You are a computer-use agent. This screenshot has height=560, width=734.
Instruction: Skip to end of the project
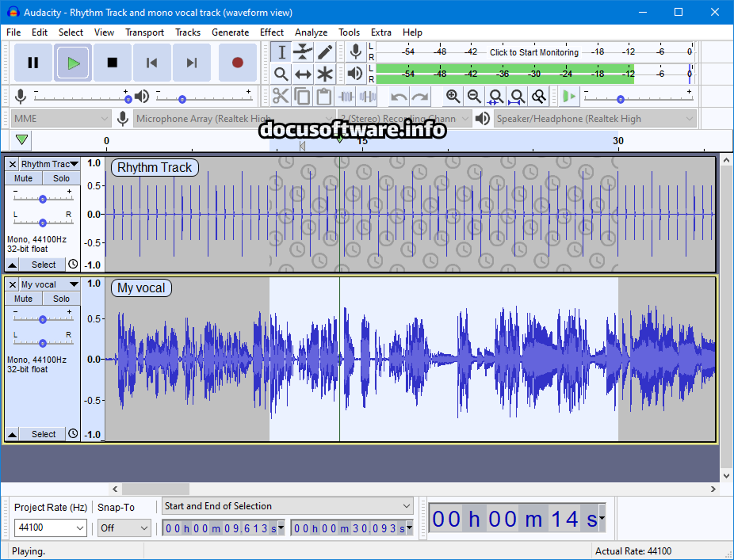tap(192, 63)
